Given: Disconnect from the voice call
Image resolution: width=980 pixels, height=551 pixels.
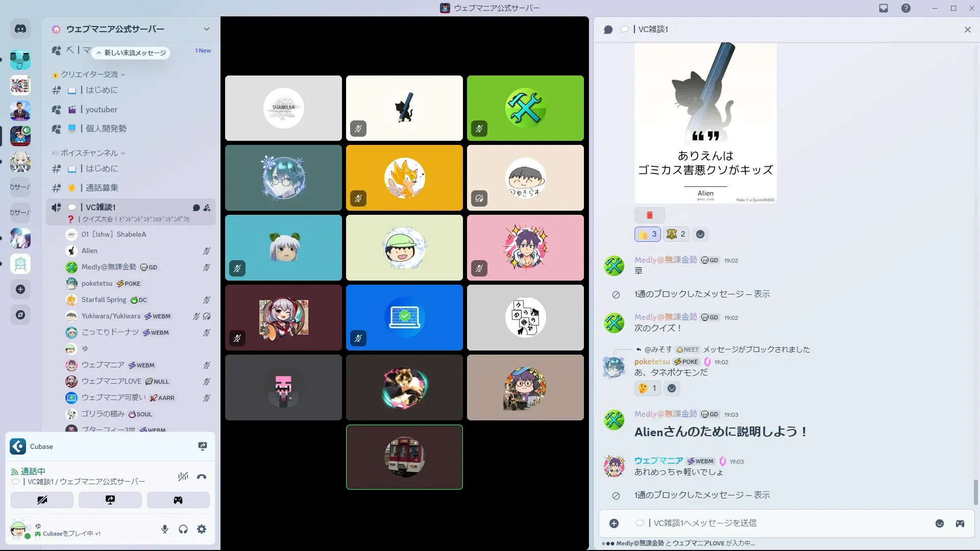Looking at the screenshot, I should 202,477.
